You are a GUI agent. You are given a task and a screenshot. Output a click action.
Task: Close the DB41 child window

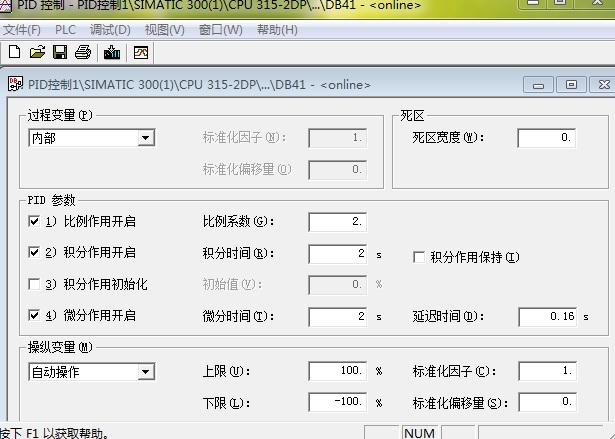click(x=603, y=85)
